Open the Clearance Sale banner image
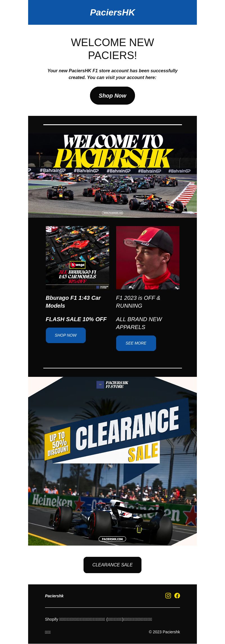 (112, 461)
